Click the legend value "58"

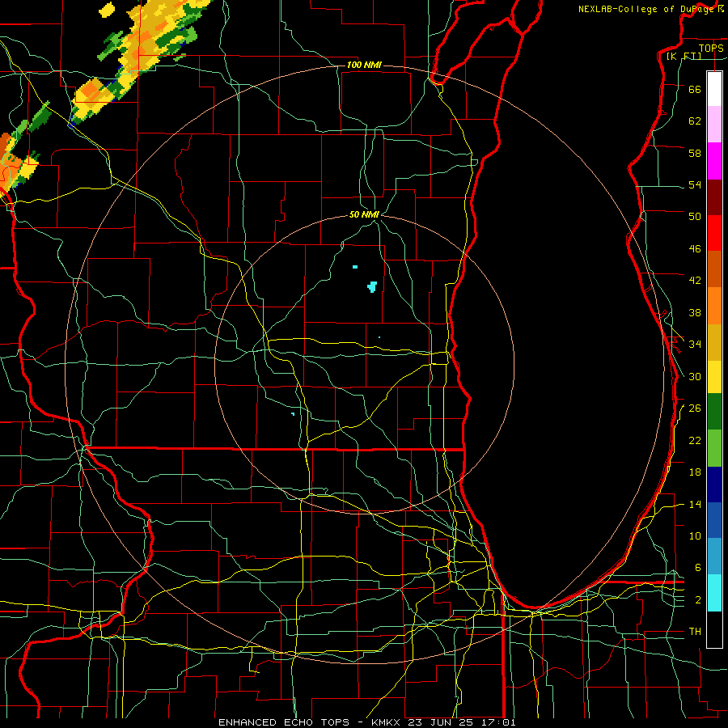[695, 153]
